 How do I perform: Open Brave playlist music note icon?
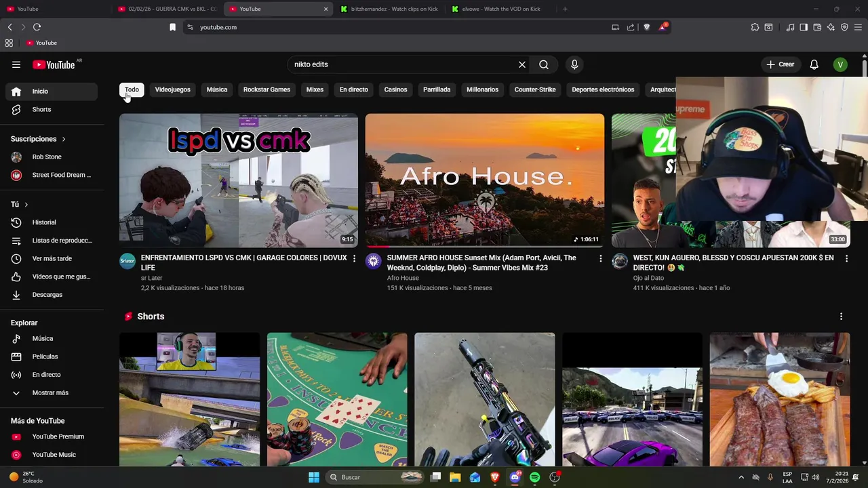(x=790, y=27)
